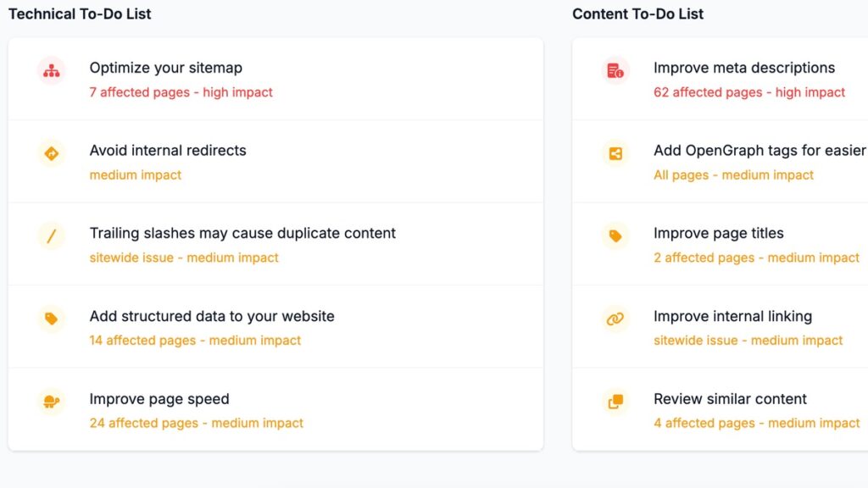
Task: Open the Improve meta descriptions task
Action: click(743, 68)
